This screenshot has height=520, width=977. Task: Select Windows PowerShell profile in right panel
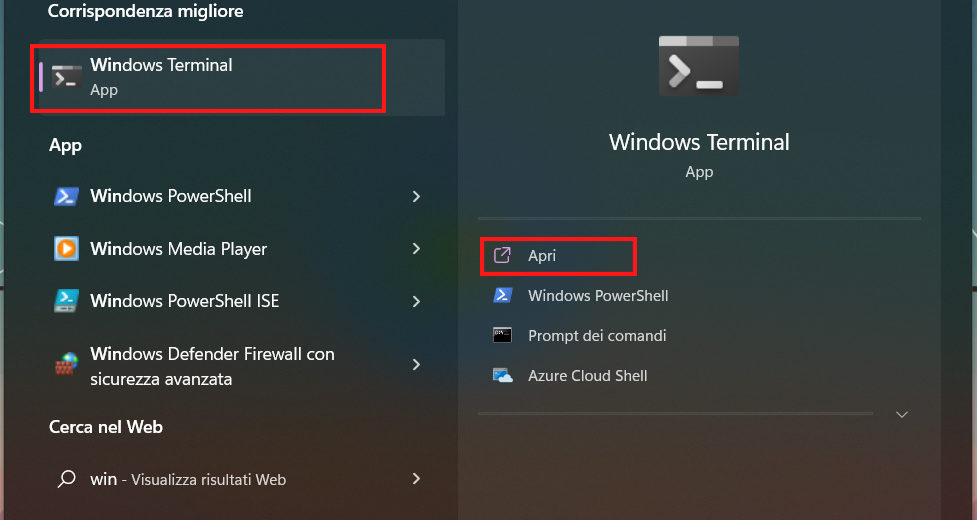[597, 296]
